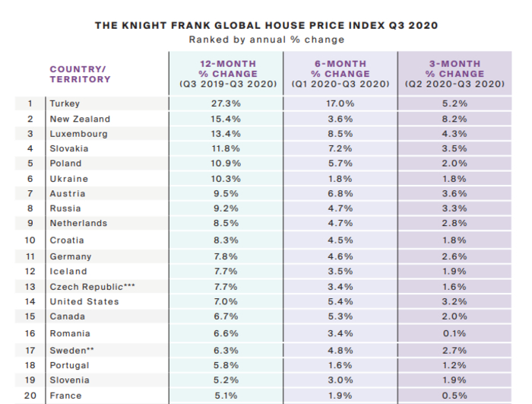Click Austria's 9.5% 12-month value
Viewport: 532px width, 404px height.
click(x=227, y=193)
